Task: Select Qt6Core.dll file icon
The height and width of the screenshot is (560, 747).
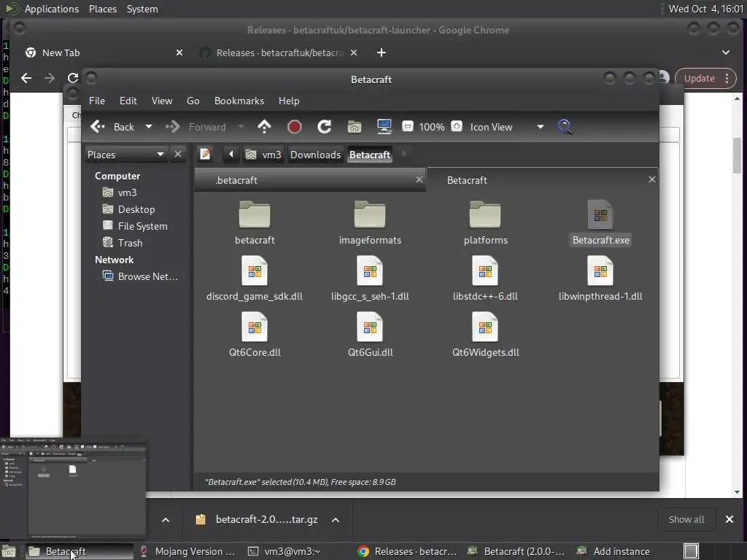Action: [255, 327]
